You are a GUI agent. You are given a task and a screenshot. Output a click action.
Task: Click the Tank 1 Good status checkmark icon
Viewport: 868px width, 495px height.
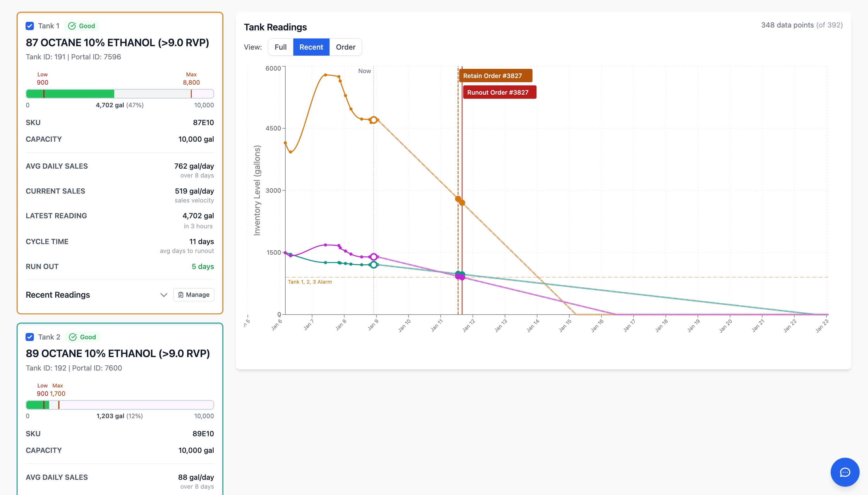tap(72, 26)
